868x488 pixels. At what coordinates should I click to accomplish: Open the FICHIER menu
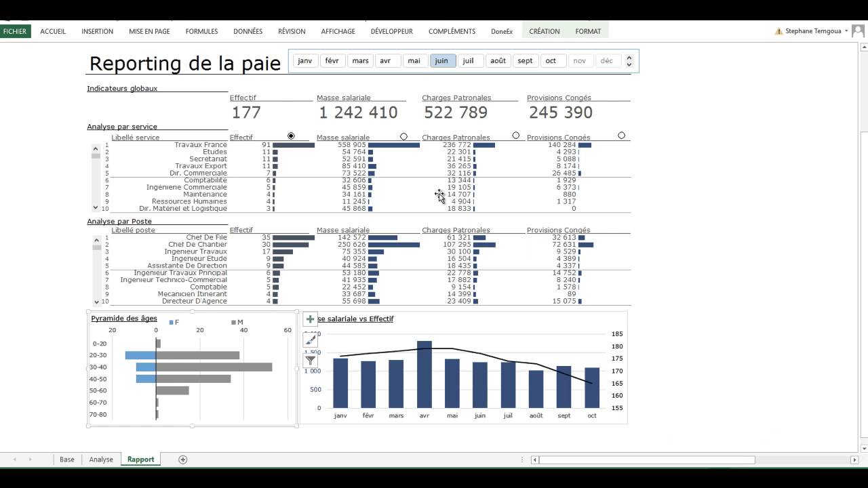(15, 31)
